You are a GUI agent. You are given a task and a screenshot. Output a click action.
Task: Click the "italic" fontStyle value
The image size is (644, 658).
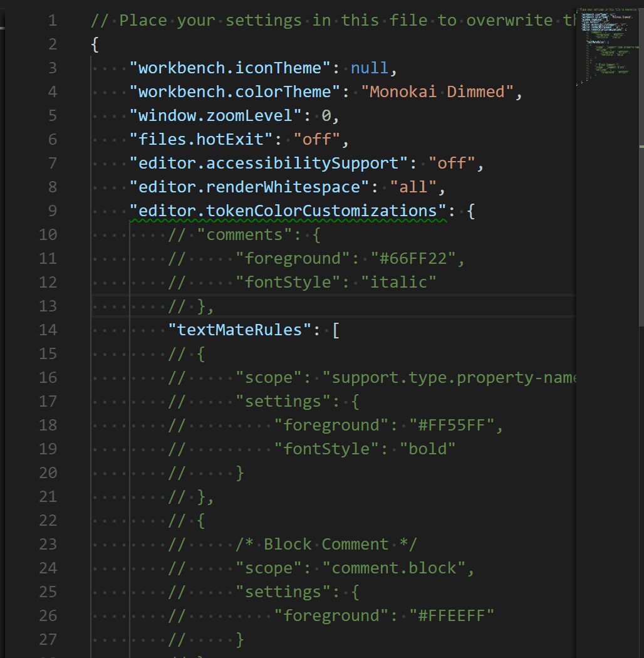(x=398, y=283)
